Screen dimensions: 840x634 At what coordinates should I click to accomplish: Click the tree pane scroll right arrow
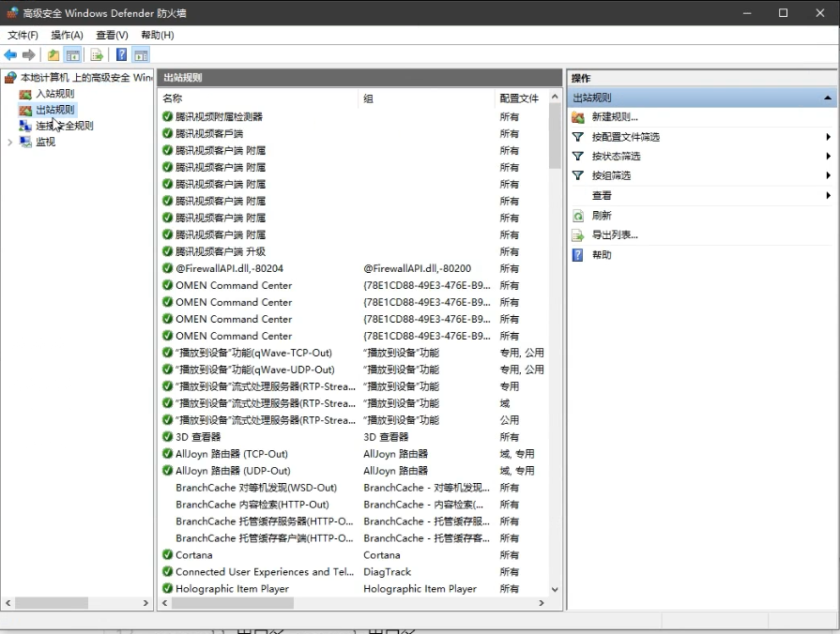coord(145,603)
